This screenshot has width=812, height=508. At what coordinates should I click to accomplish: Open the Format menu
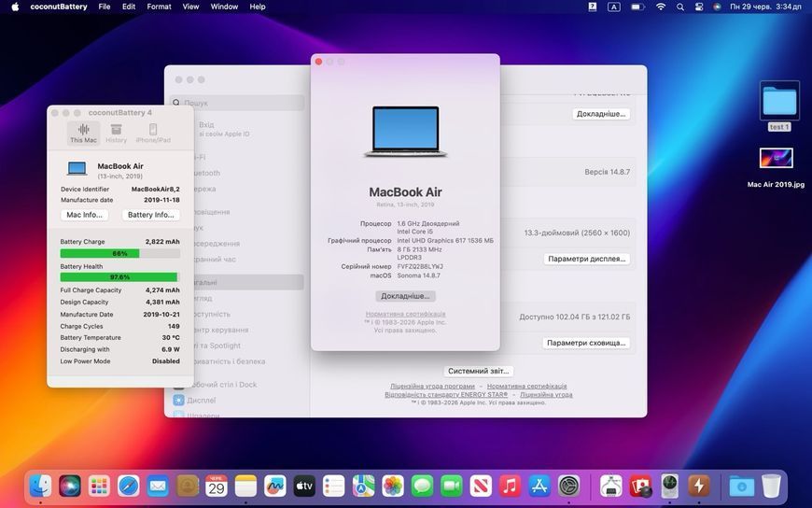tap(159, 7)
